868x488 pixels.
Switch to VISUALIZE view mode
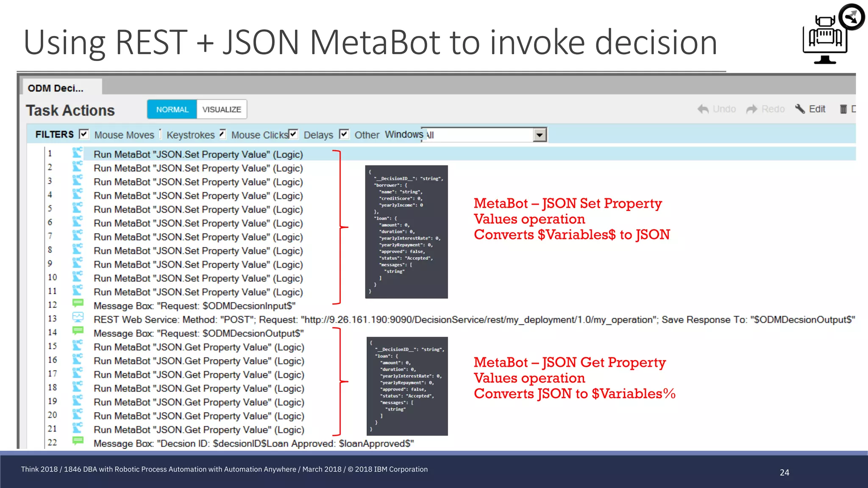(x=222, y=109)
